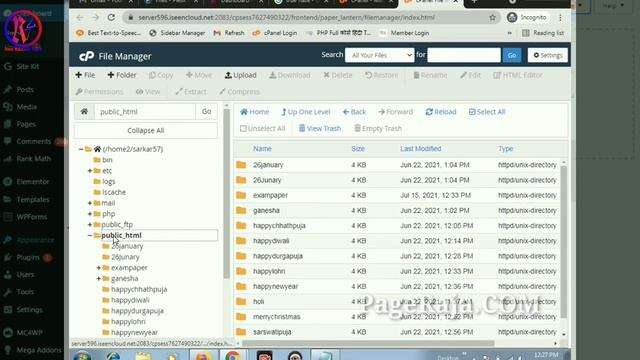Click the Move toolbar item

199,75
